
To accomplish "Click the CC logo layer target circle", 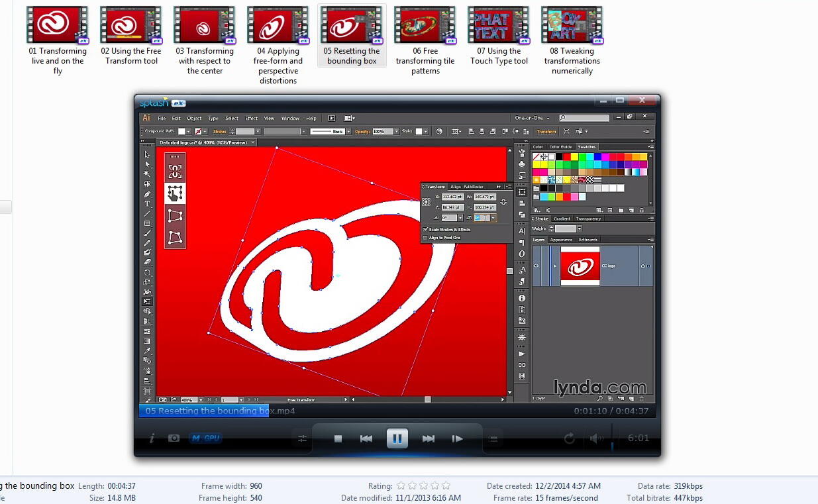I will [642, 266].
